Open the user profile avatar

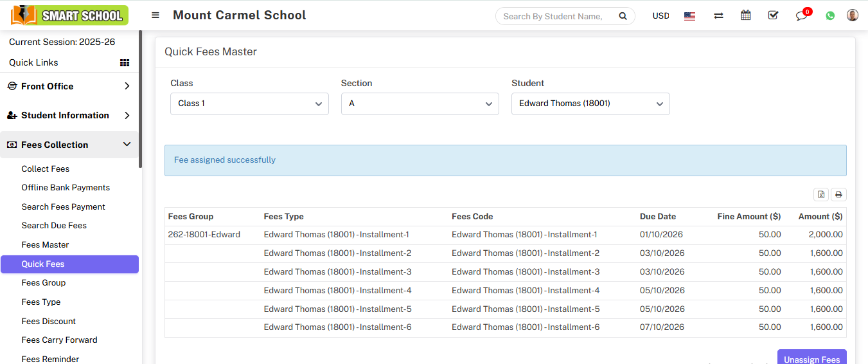click(x=853, y=15)
